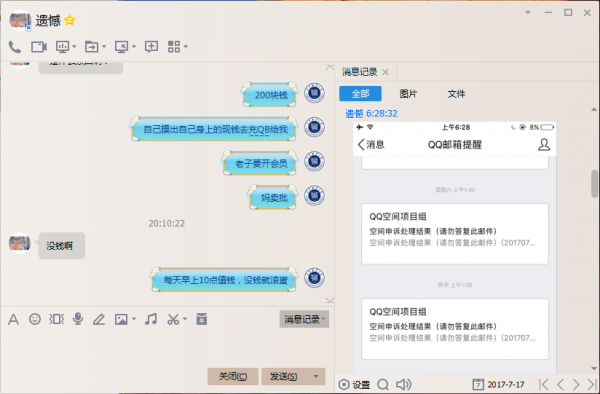
Task: Click the 没钱啊 message bubble
Action: pos(62,246)
